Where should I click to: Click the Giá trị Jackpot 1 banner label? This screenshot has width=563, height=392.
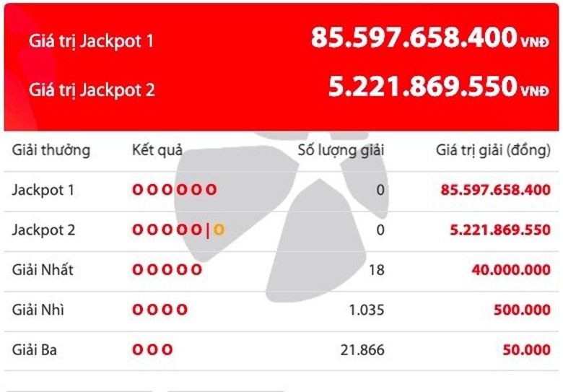pos(92,41)
